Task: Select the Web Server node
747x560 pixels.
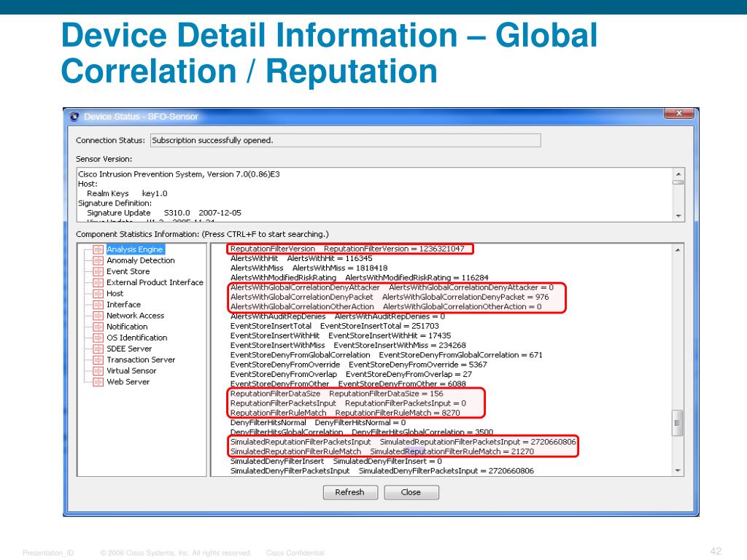Action: coord(128,382)
